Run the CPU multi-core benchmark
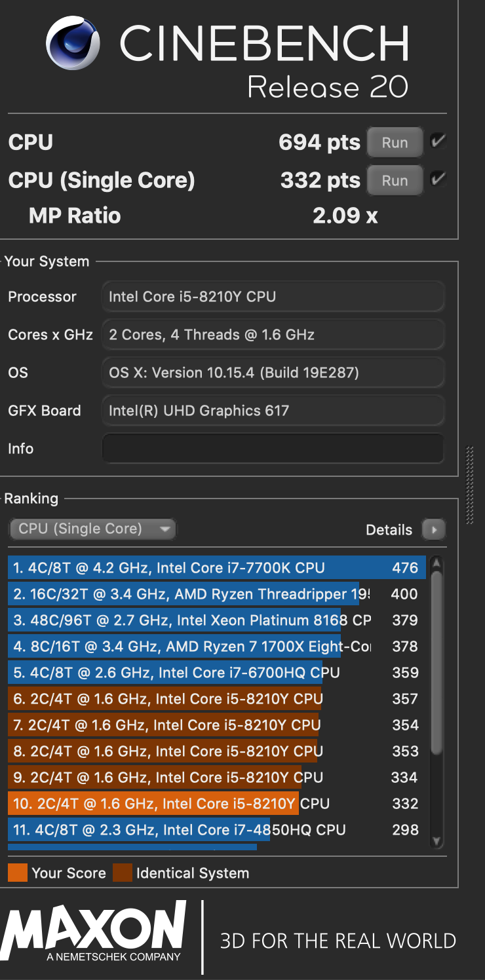Image resolution: width=485 pixels, height=980 pixels. coord(395,142)
